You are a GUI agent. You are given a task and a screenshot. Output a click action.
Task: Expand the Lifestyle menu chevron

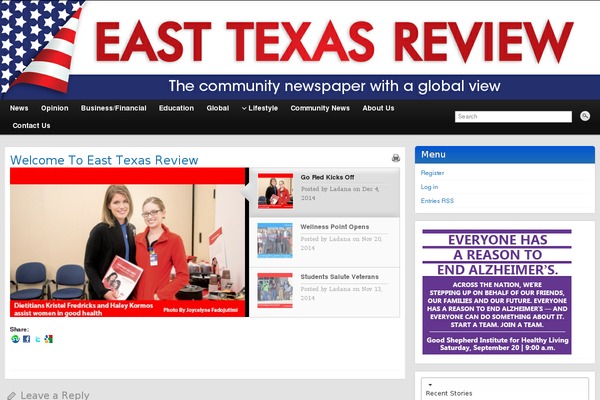(244, 108)
